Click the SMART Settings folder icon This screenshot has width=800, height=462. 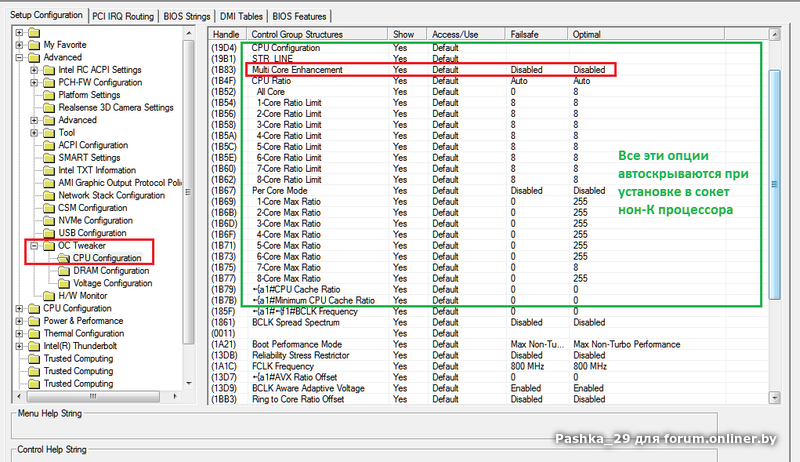pyautogui.click(x=50, y=157)
